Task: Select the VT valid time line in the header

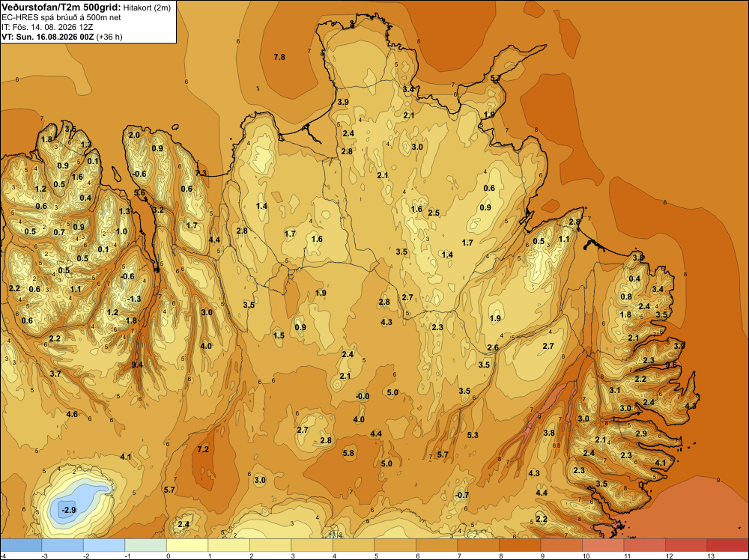Action: 61,37
